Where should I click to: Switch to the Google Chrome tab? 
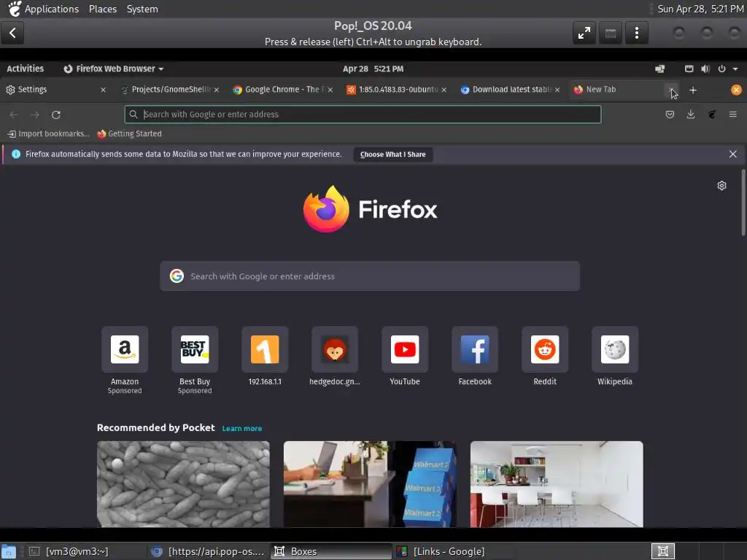coord(283,90)
